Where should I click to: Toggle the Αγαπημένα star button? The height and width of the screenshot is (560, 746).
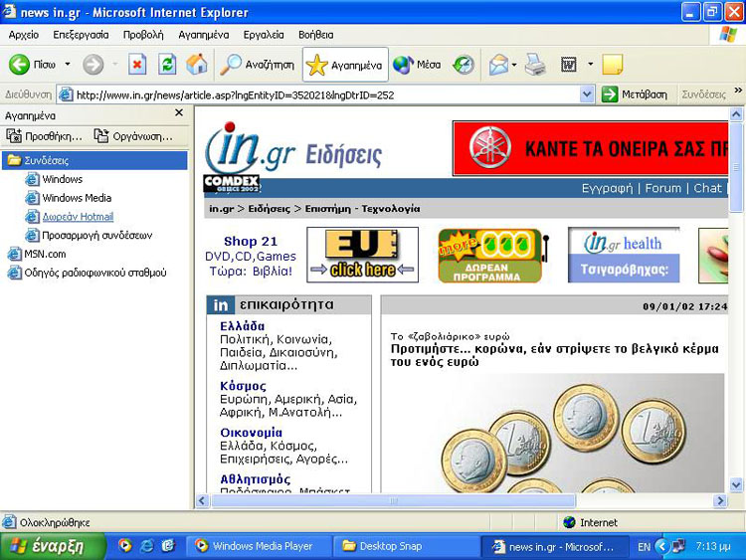(345, 65)
